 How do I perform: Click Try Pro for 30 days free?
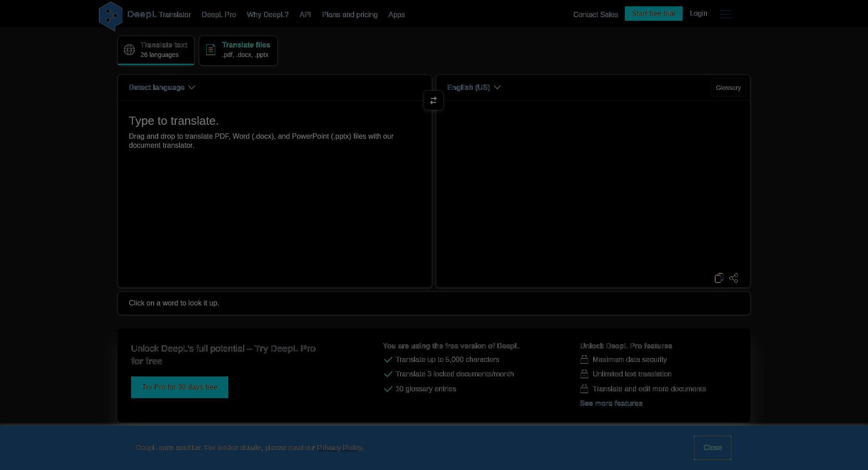[x=179, y=387]
